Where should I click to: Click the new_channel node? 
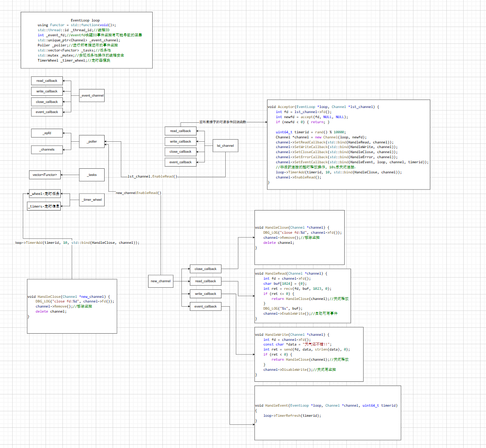point(161,281)
